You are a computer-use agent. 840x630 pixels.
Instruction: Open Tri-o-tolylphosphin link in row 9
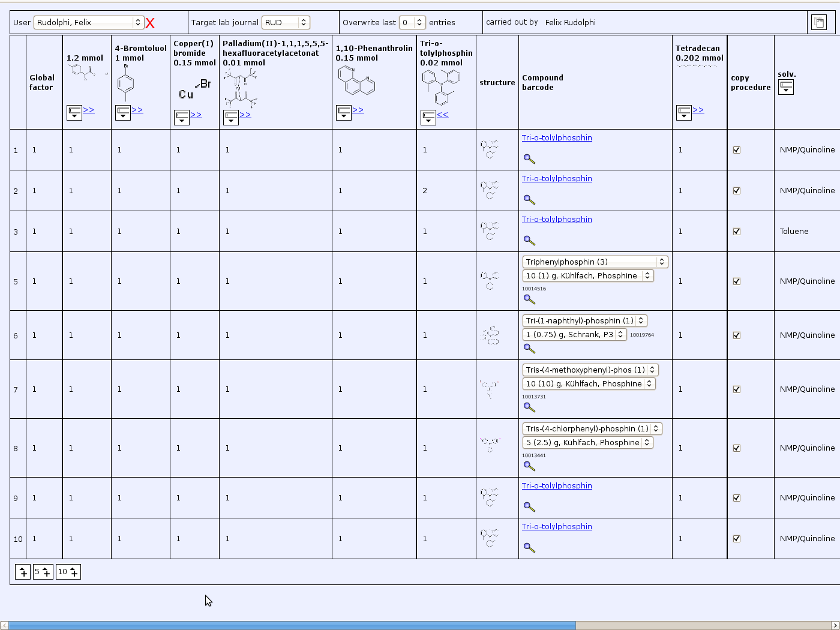tap(557, 486)
